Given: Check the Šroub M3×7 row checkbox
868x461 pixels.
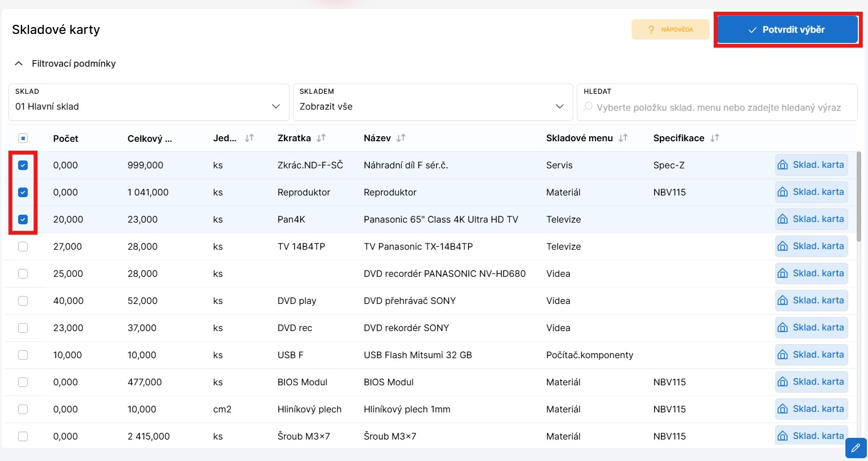Looking at the screenshot, I should 23,437.
